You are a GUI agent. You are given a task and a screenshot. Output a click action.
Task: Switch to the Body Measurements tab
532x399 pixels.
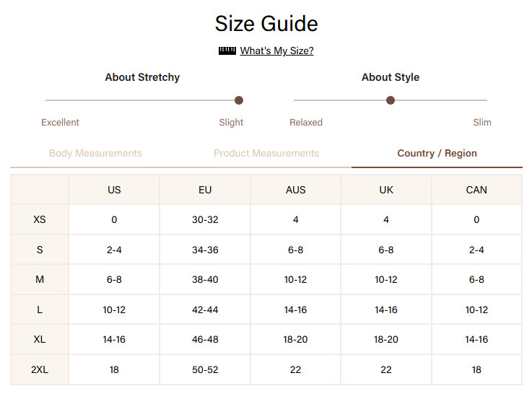[x=95, y=153]
